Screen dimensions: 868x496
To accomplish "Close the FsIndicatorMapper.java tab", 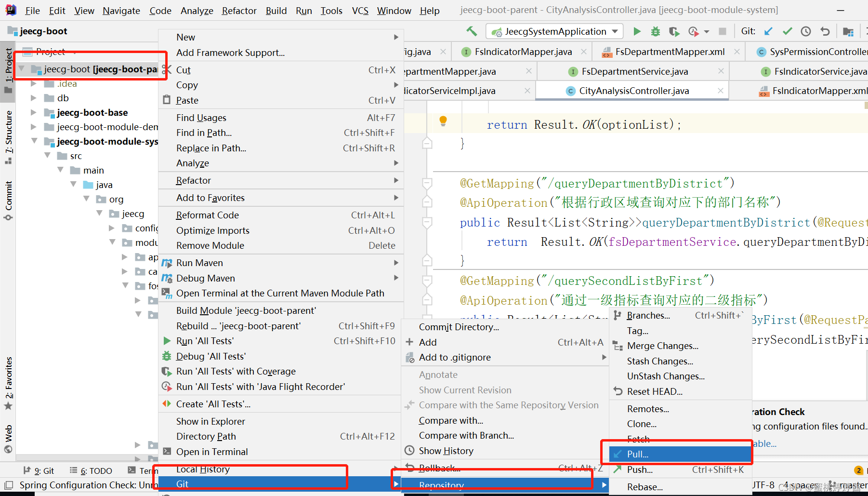I will tap(584, 52).
